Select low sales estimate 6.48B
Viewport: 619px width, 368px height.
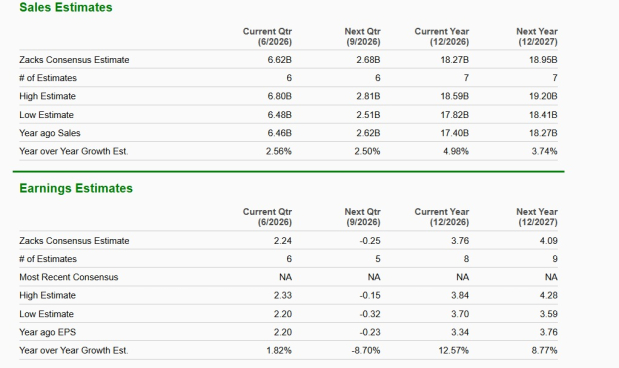coord(279,115)
